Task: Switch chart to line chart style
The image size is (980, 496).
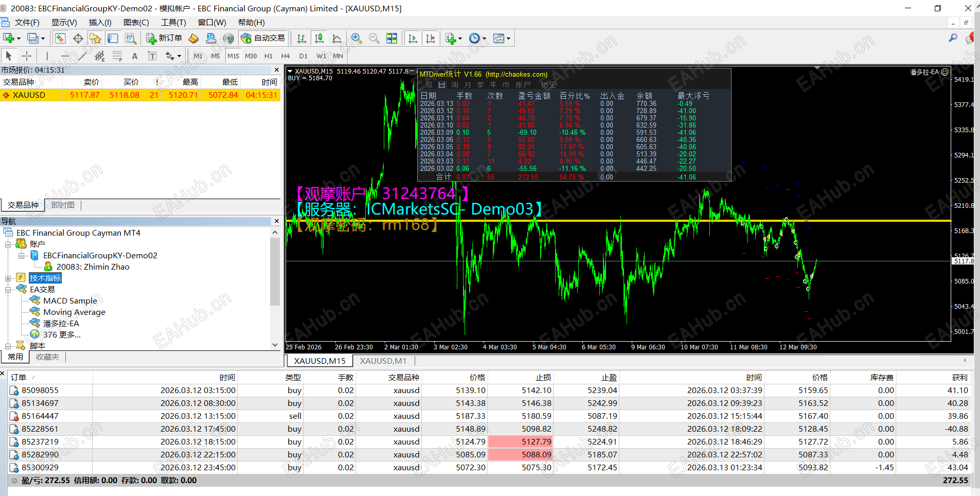Action: (x=337, y=38)
